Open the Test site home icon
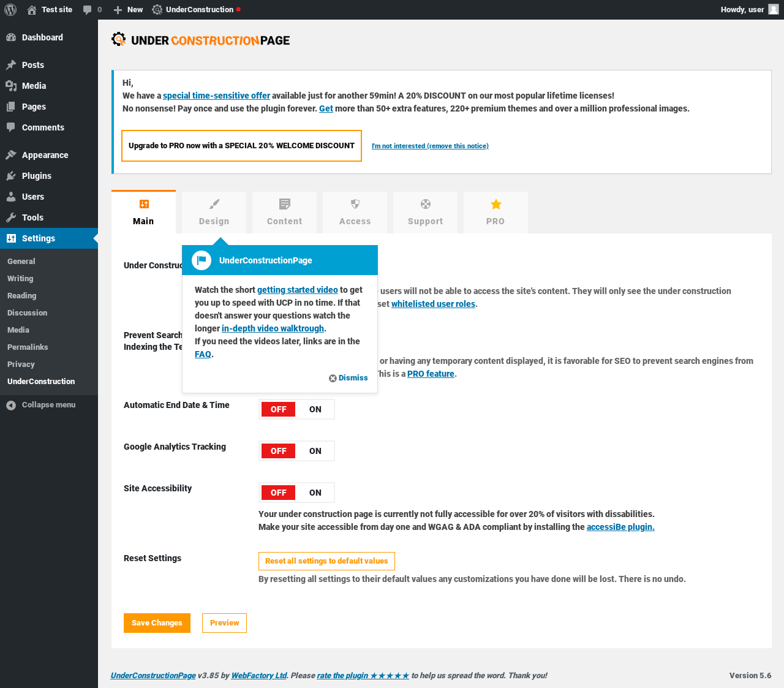This screenshot has height=688, width=784. [32, 10]
